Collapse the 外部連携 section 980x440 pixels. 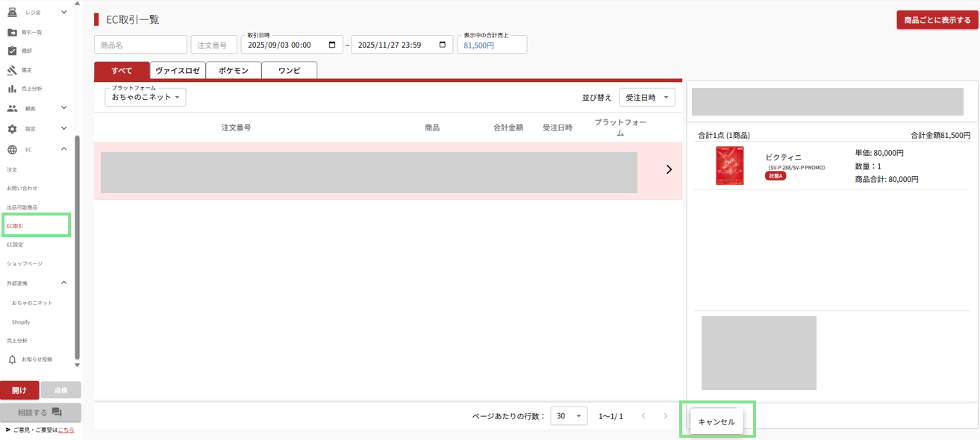63,283
